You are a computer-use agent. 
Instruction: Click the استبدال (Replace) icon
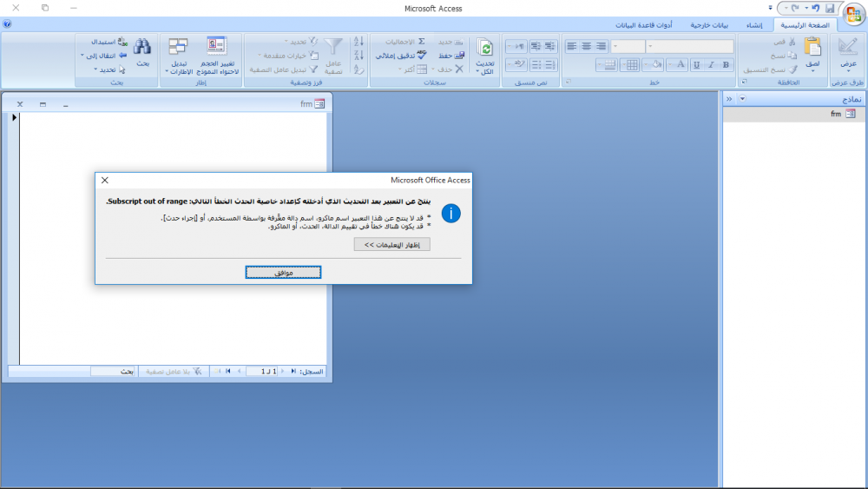[122, 42]
